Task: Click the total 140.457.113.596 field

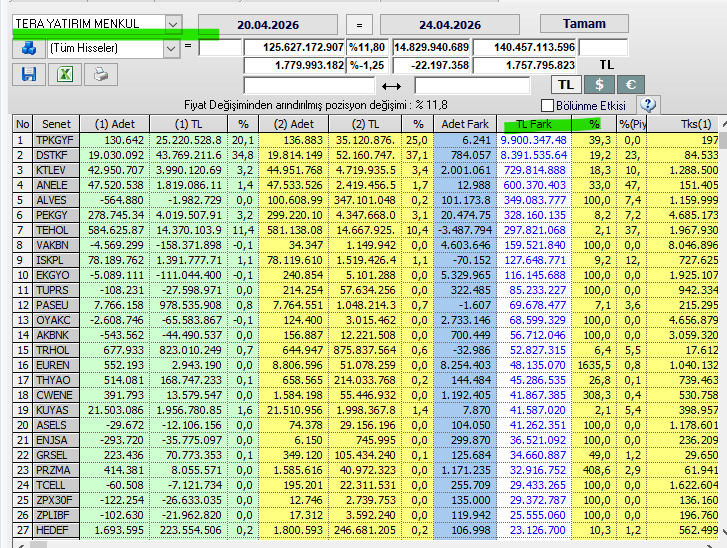Action: tap(525, 47)
